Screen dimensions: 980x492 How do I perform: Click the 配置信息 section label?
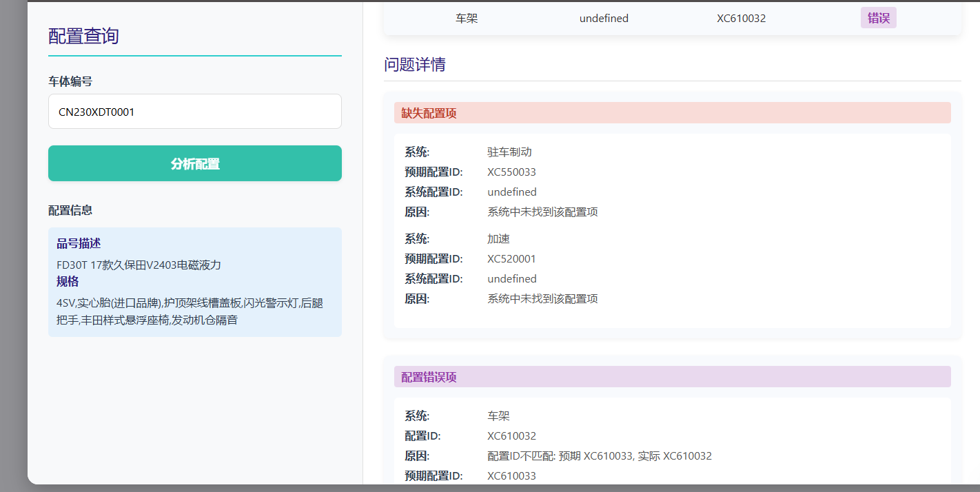pyautogui.click(x=70, y=210)
